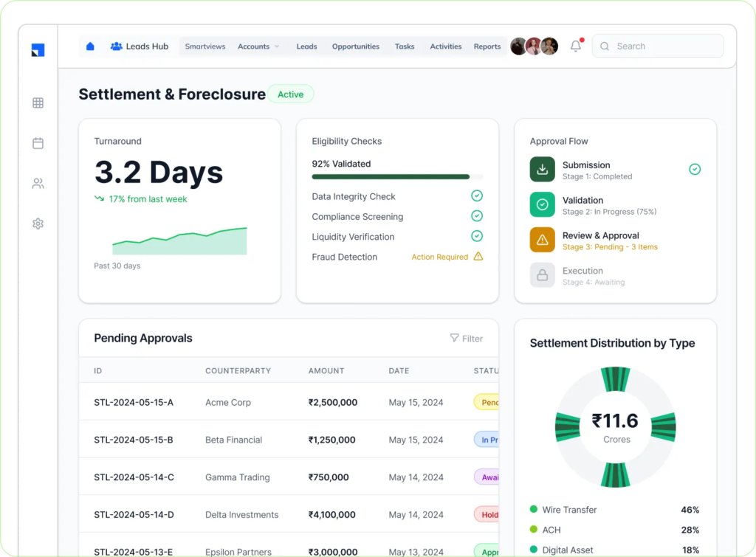This screenshot has height=557, width=756.
Task: Click the Wire Transfer 46% value
Action: click(690, 509)
